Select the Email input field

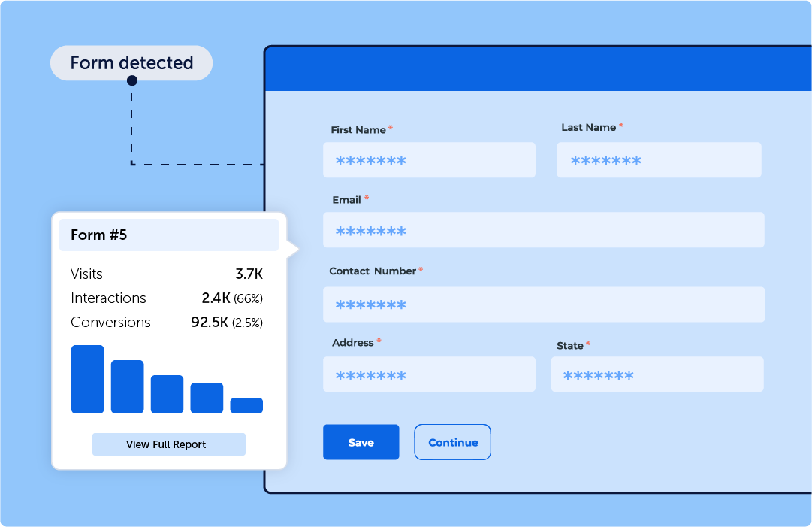tap(543, 230)
